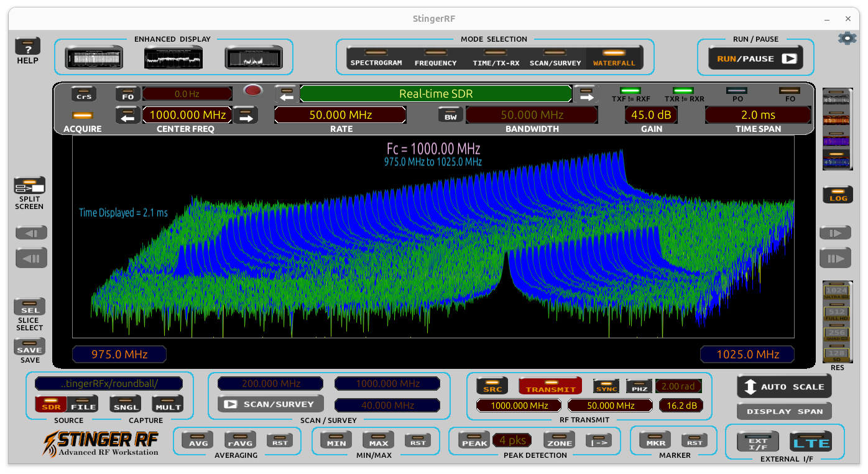Decrease center frequency with left arrow
The image size is (868, 474).
128,115
